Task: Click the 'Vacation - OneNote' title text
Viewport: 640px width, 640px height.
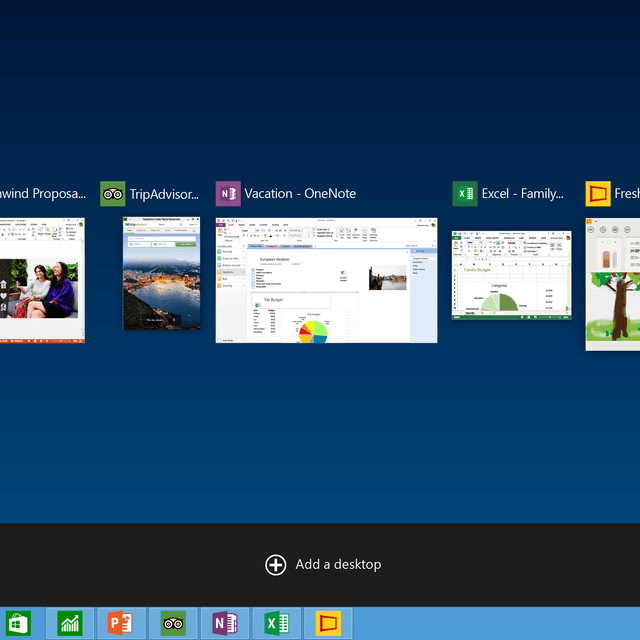Action: 300,193
